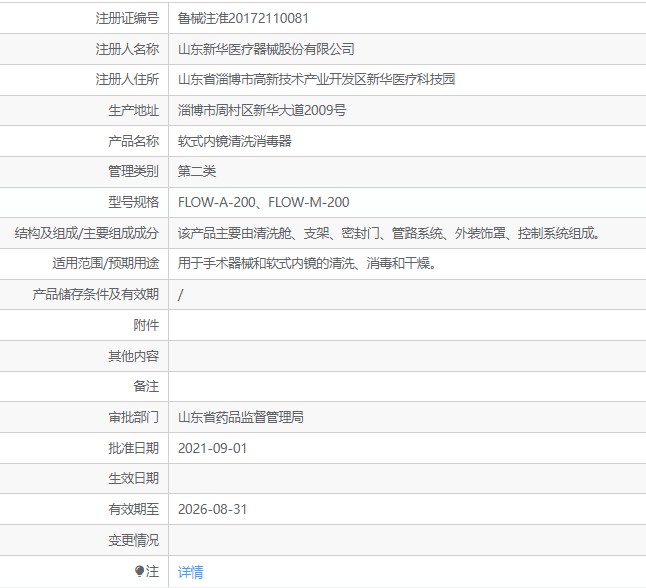Viewport: 646px width, 588px height.
Task: Select structure text starting 该产品主要由清洗舱
Action: 389,233
